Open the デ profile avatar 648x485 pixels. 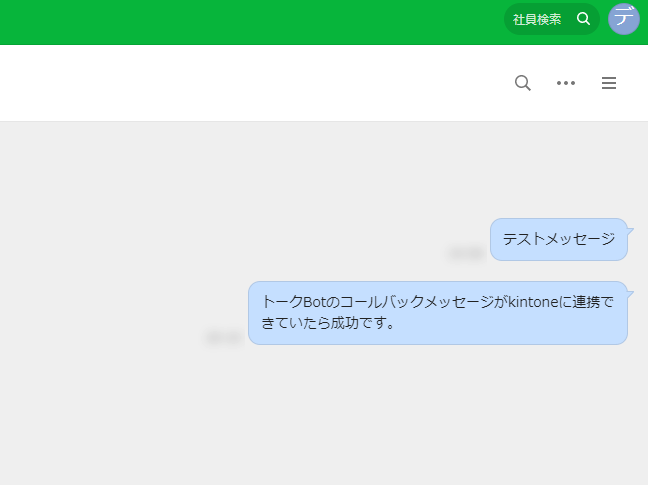pos(624,18)
